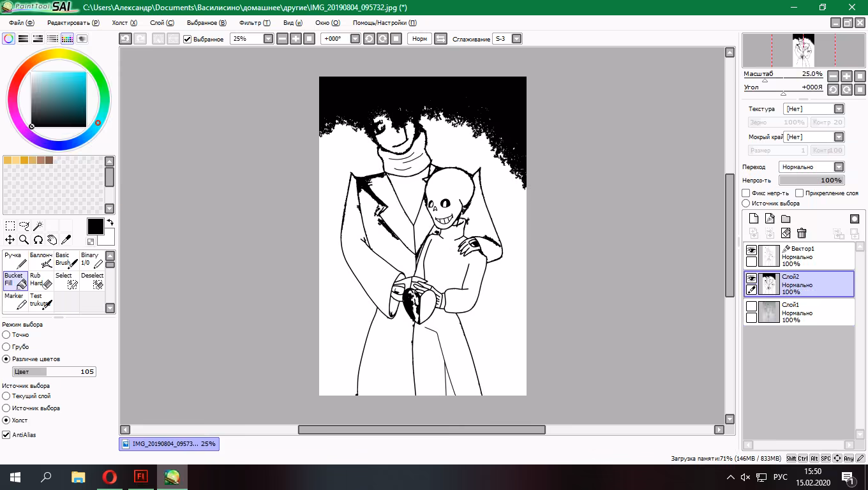Select the Грубо radio option
Image resolution: width=868 pixels, height=490 pixels.
tap(6, 346)
